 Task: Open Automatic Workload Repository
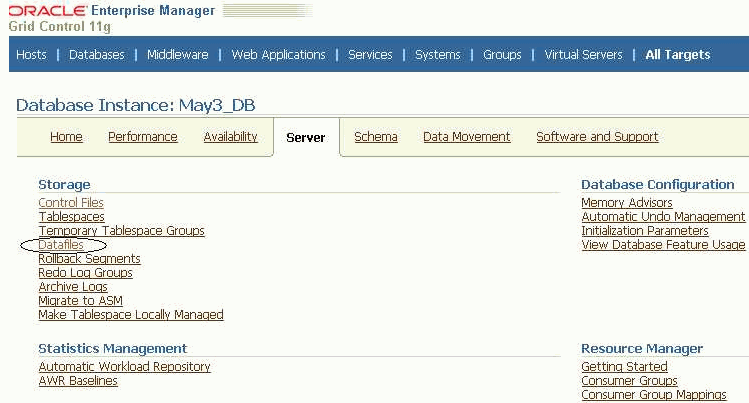coord(124,366)
